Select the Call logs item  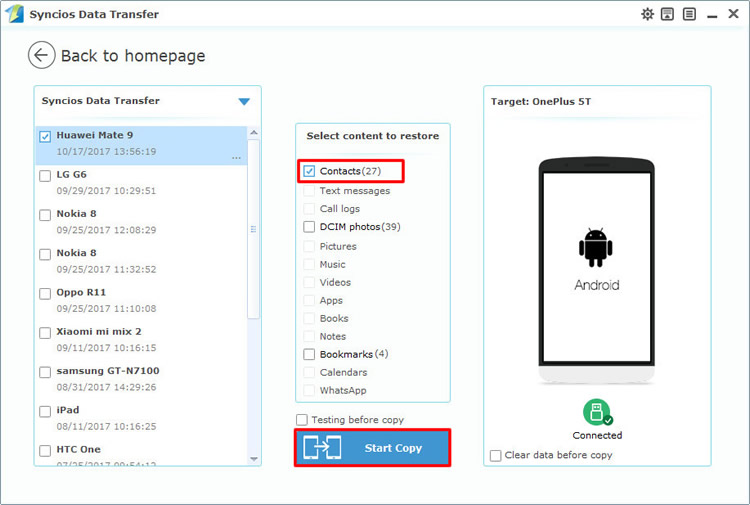click(340, 209)
